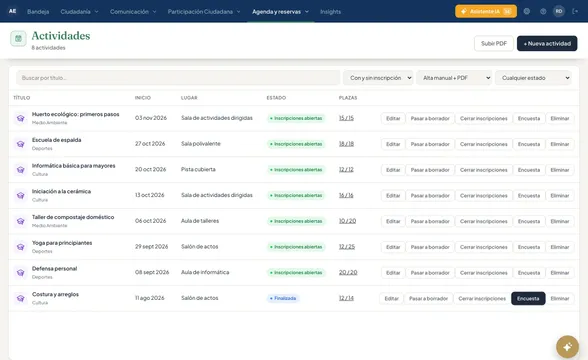Image resolution: width=588 pixels, height=360 pixels.
Task: Open the settings gear icon in the top bar
Action: (527, 11)
